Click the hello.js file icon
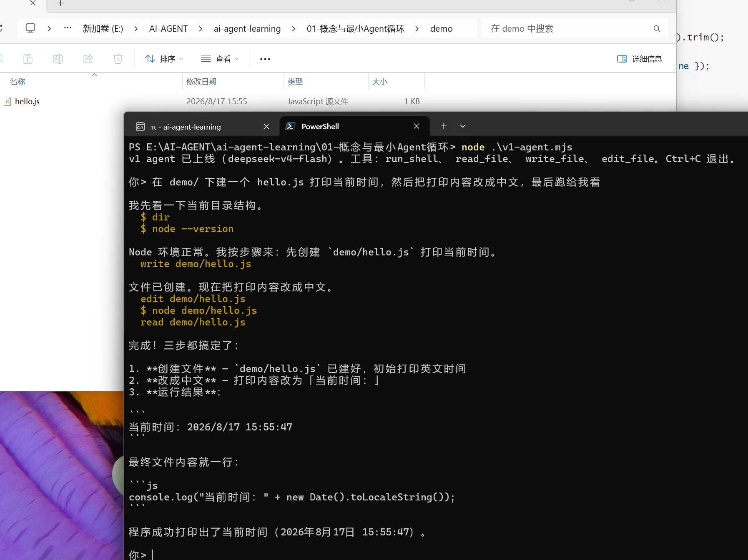The image size is (748, 560). click(x=7, y=101)
